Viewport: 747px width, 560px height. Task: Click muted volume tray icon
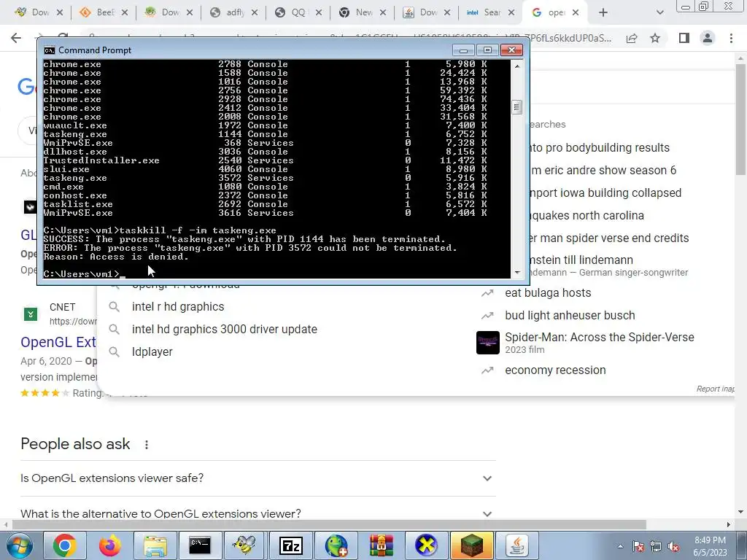[x=673, y=547]
